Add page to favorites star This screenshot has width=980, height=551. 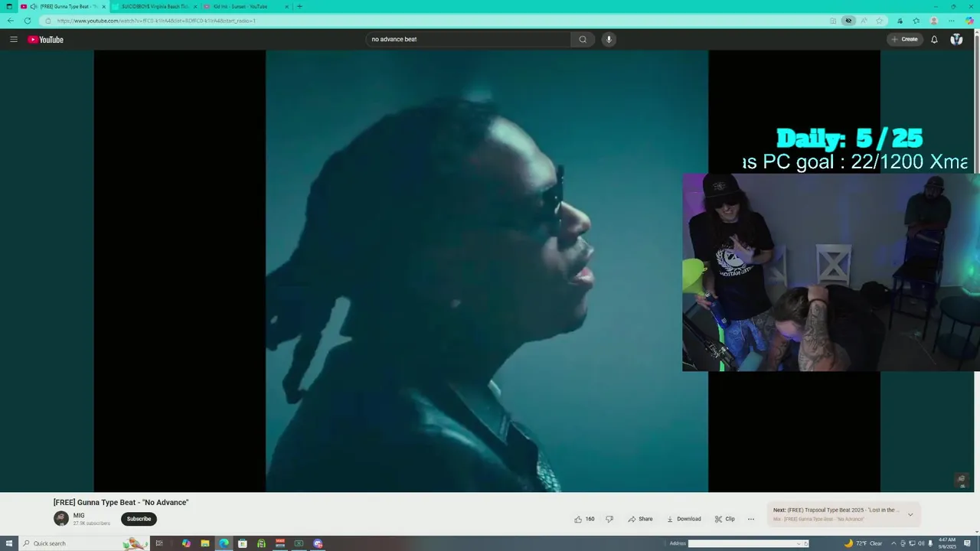(x=880, y=21)
